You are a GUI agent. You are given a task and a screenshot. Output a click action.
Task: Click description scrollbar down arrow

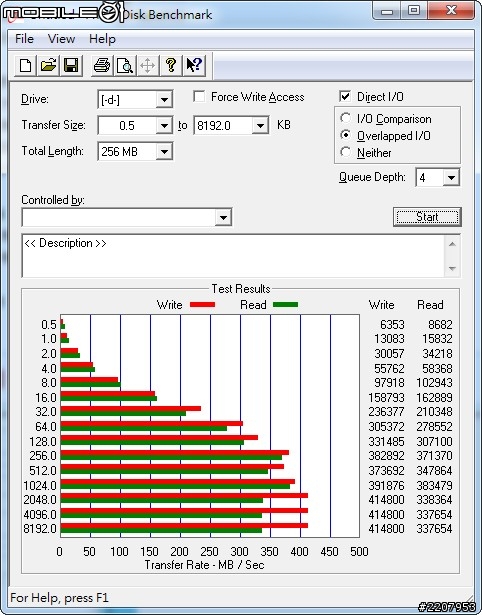tap(452, 268)
